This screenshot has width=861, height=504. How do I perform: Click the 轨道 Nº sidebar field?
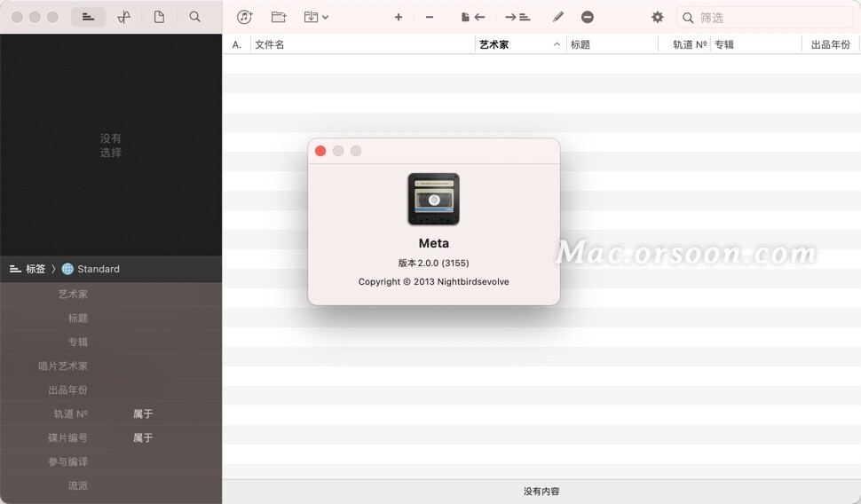(111, 414)
